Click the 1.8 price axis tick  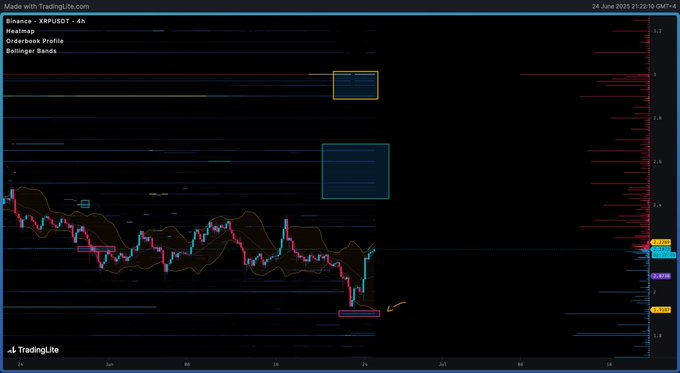[657, 336]
